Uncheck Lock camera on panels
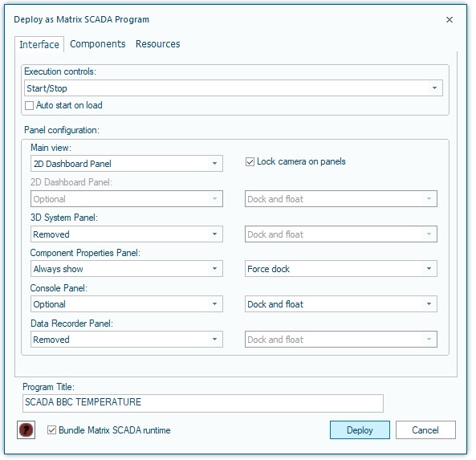Image resolution: width=476 pixels, height=460 pixels. click(x=250, y=162)
